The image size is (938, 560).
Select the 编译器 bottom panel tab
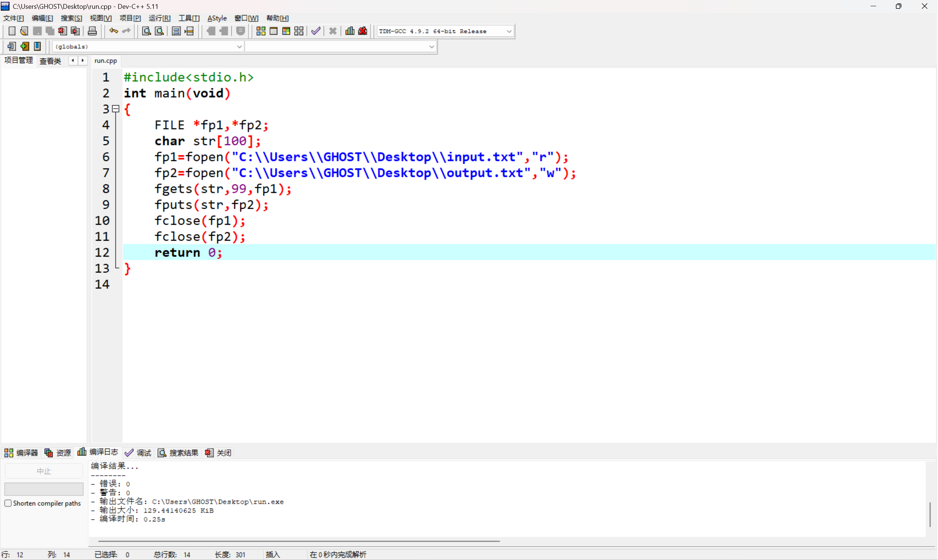coord(22,453)
